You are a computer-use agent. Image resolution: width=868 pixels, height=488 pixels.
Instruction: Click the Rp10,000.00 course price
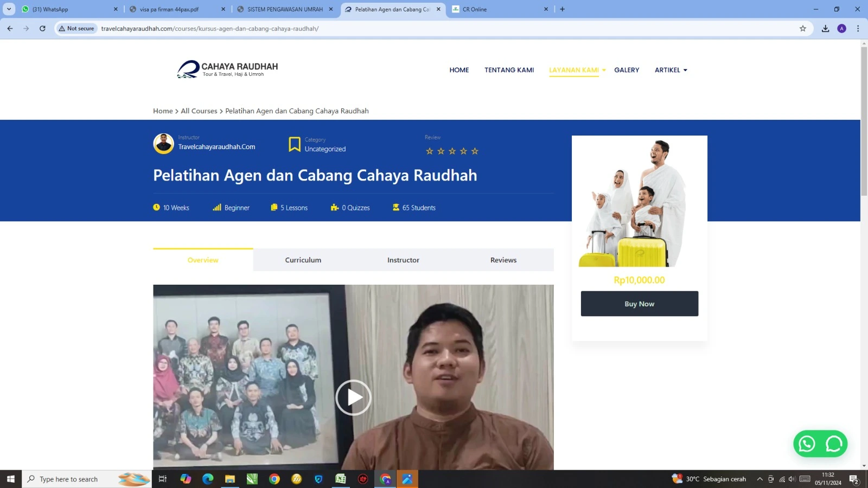639,280
